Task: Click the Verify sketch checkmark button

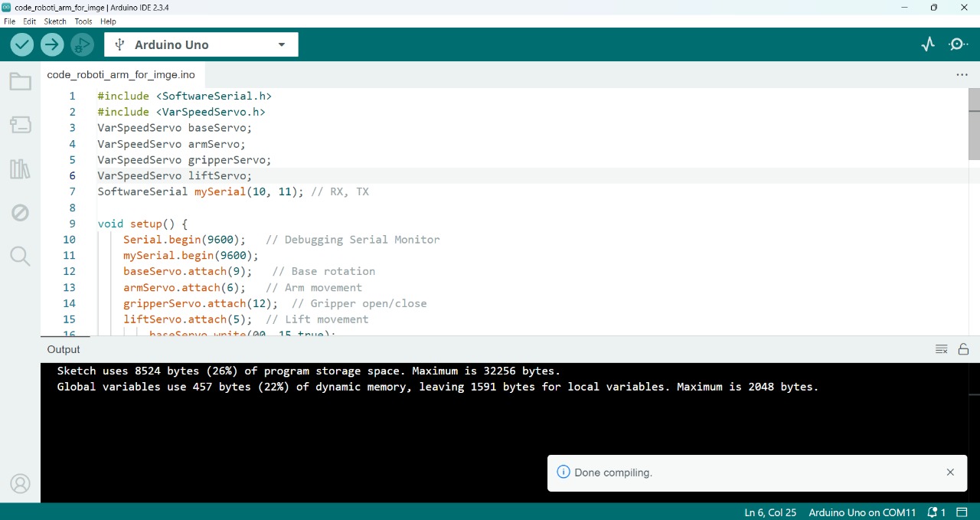Action: coord(22,44)
